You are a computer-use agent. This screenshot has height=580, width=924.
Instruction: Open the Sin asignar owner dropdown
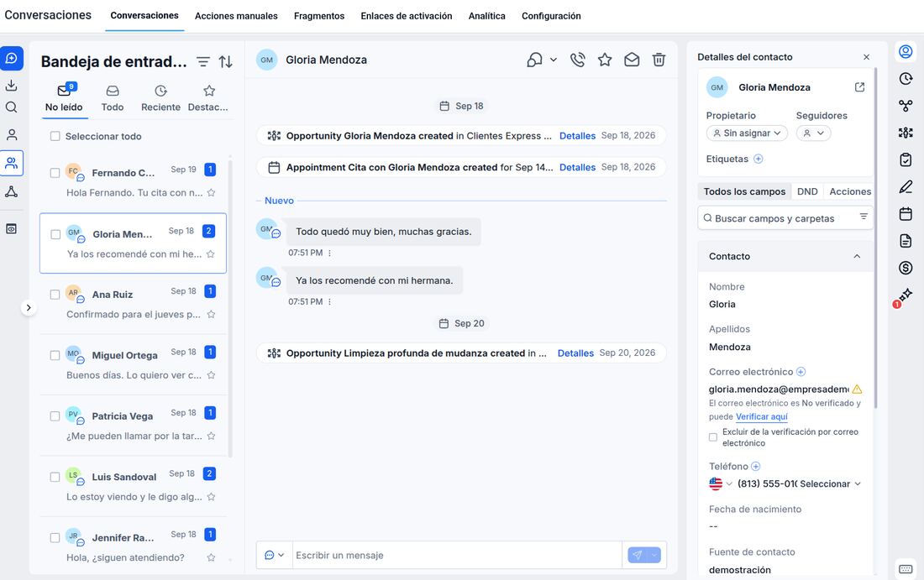pyautogui.click(x=747, y=133)
